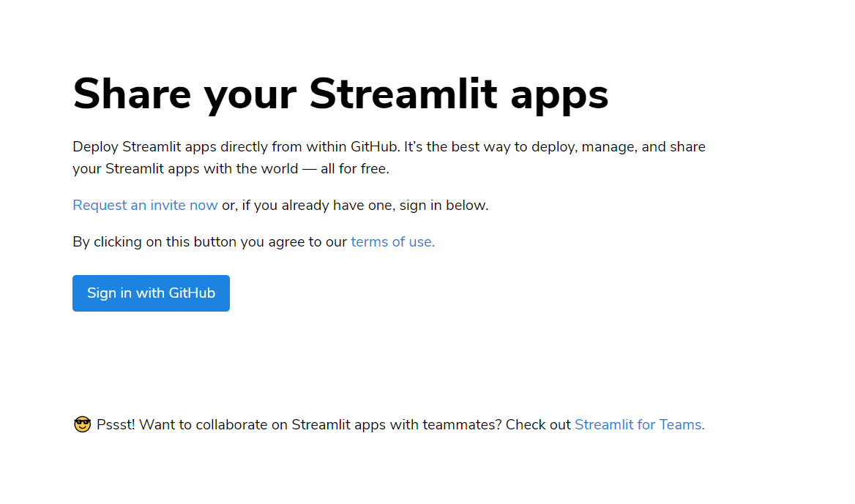Follow the invite request hyperlink

pyautogui.click(x=144, y=205)
